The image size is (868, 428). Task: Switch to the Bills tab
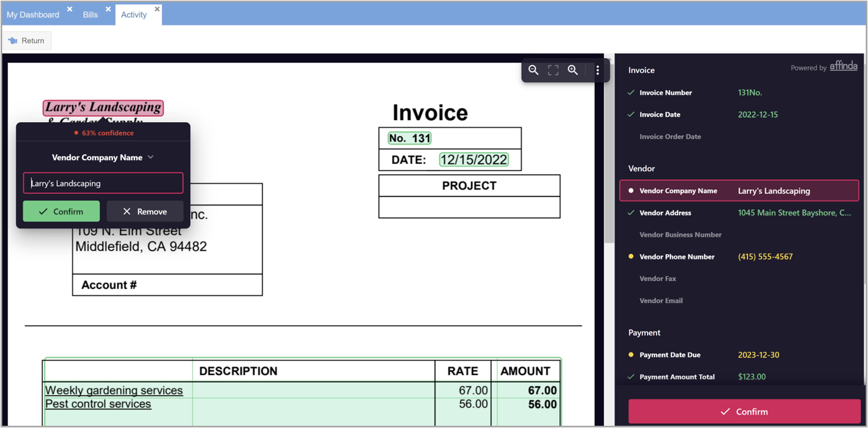(90, 15)
